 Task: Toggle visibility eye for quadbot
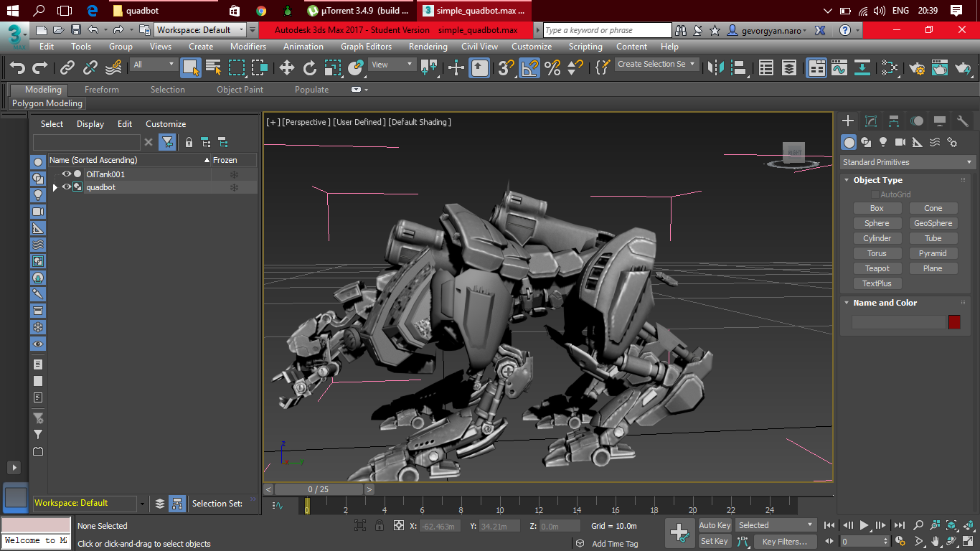[x=67, y=187]
